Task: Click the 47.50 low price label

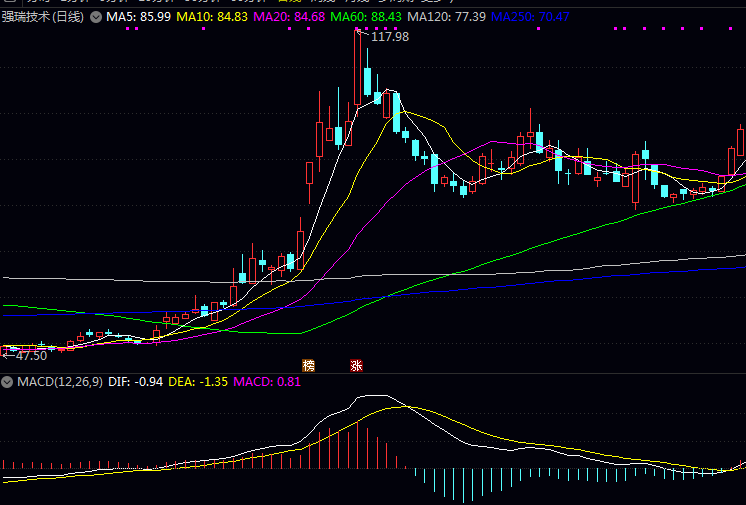Action: pyautogui.click(x=31, y=356)
